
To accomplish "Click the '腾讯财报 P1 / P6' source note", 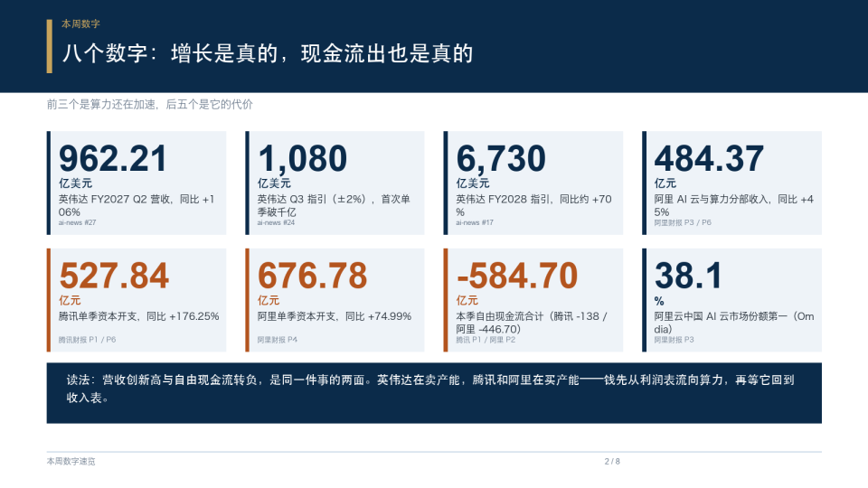I will (87, 340).
